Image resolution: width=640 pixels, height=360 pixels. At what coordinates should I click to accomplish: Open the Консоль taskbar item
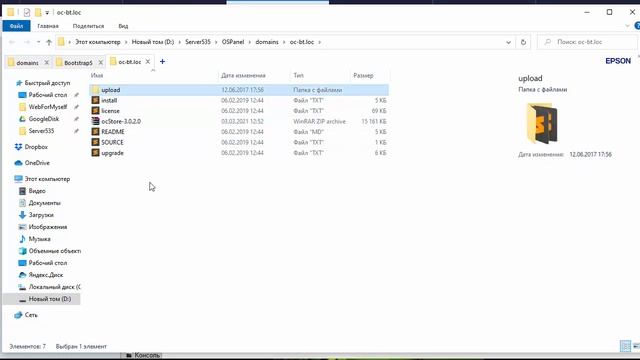click(x=143, y=356)
